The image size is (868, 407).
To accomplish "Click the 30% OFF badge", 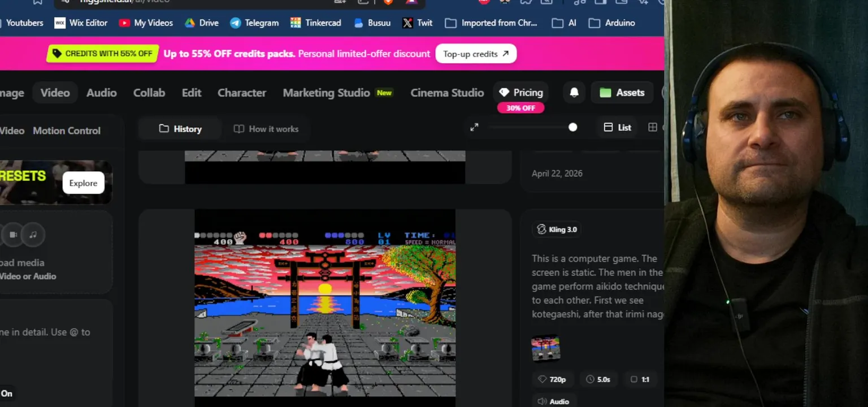I will click(520, 108).
